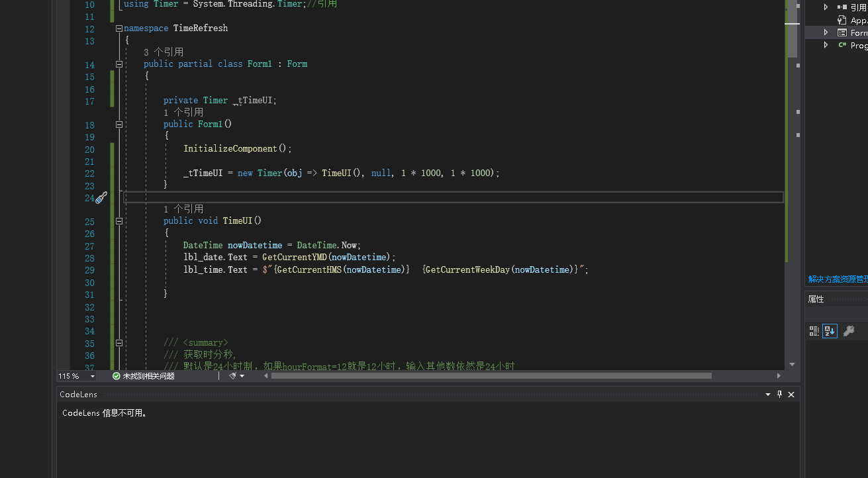Viewport: 868px width, 478px height.
Task: Click the vertical scrollbar down arrow of the editor
Action: (x=792, y=364)
